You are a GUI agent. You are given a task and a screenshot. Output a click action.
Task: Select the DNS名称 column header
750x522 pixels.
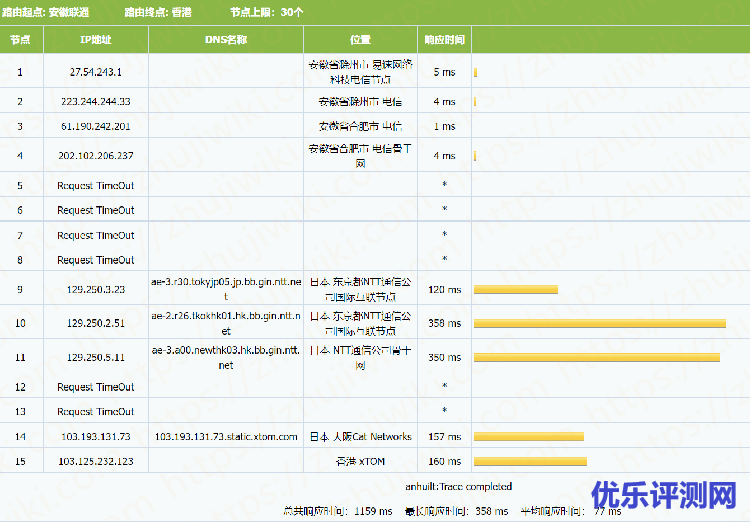(x=226, y=40)
